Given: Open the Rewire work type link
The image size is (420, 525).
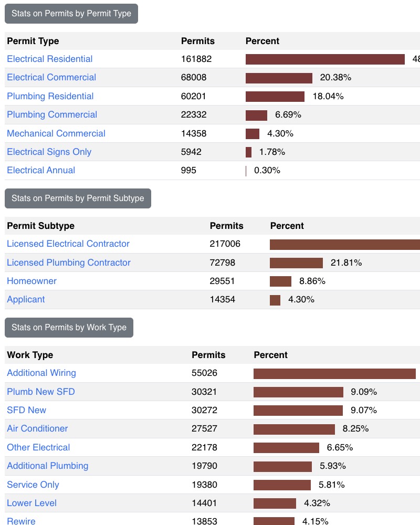Looking at the screenshot, I should [20, 521].
